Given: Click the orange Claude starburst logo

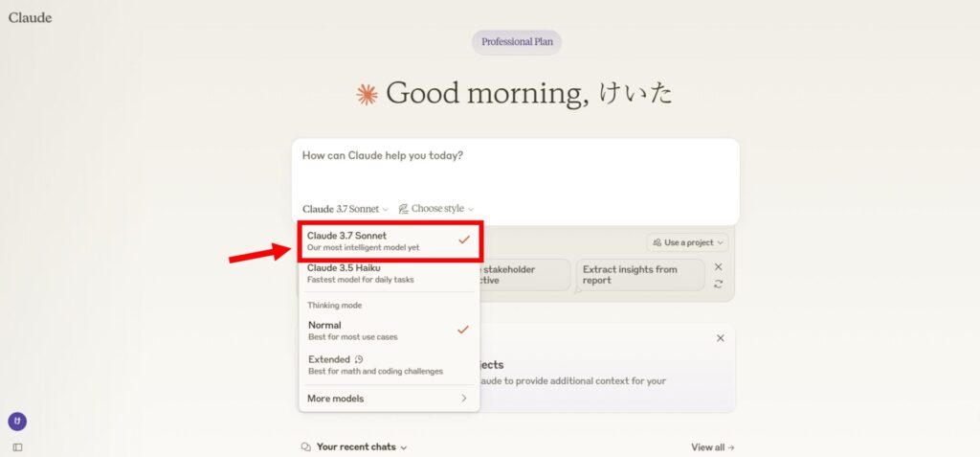Looking at the screenshot, I should click(367, 94).
